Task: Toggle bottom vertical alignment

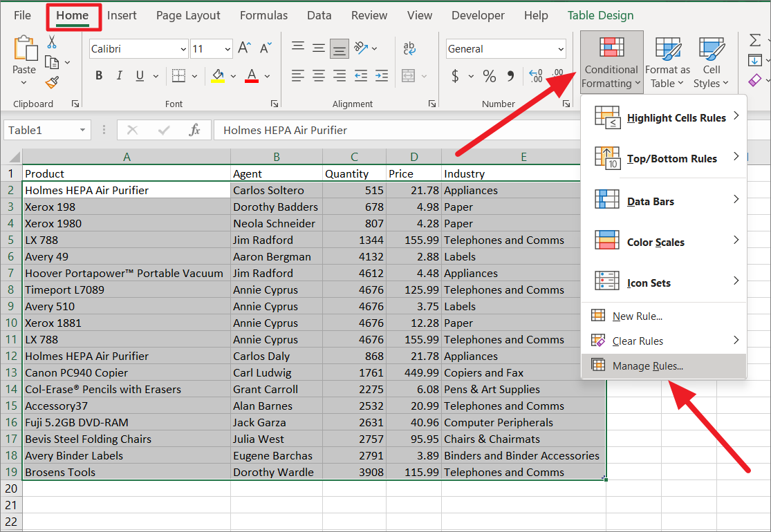Action: [x=340, y=48]
